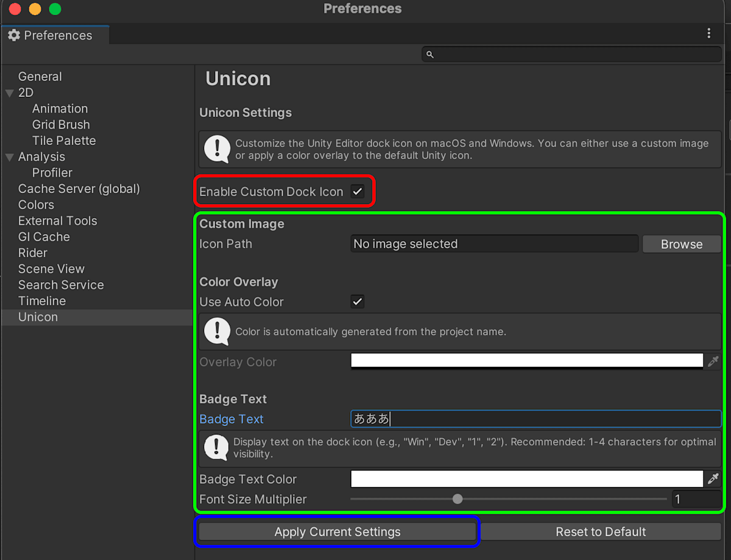The width and height of the screenshot is (731, 560).
Task: Click the Font Size Multiplier slider handle
Action: pos(457,499)
